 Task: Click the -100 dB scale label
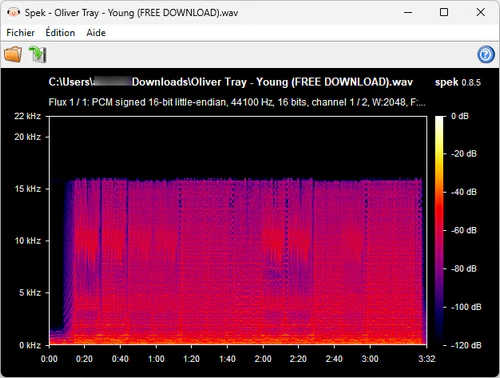tap(466, 307)
